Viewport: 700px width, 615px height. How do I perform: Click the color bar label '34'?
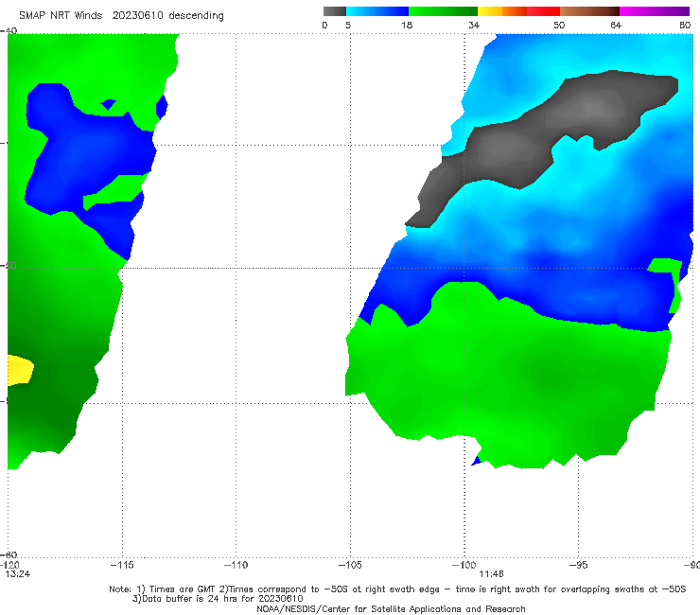[474, 25]
